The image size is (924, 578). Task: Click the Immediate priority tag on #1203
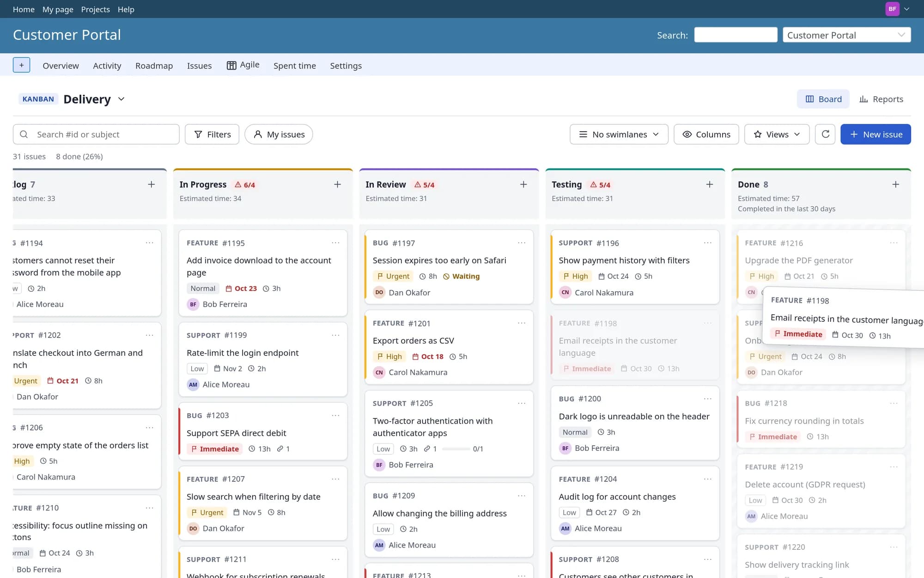pos(215,449)
